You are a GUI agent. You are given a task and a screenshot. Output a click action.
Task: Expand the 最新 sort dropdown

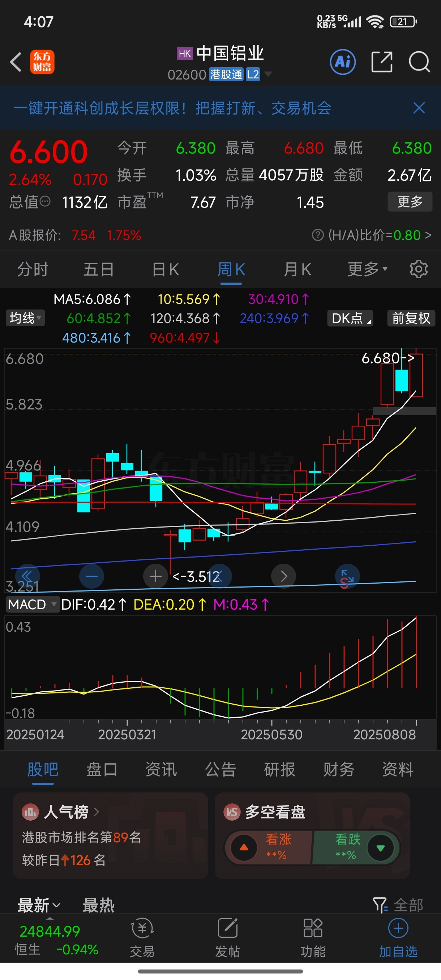pyautogui.click(x=39, y=905)
